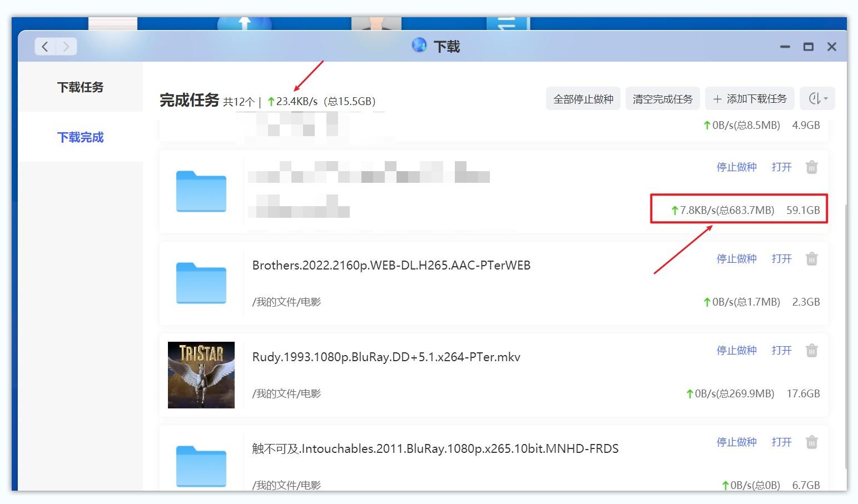Image resolution: width=858 pixels, height=504 pixels.
Task: Switch to the 下载任务 sidebar tab
Action: [80, 87]
